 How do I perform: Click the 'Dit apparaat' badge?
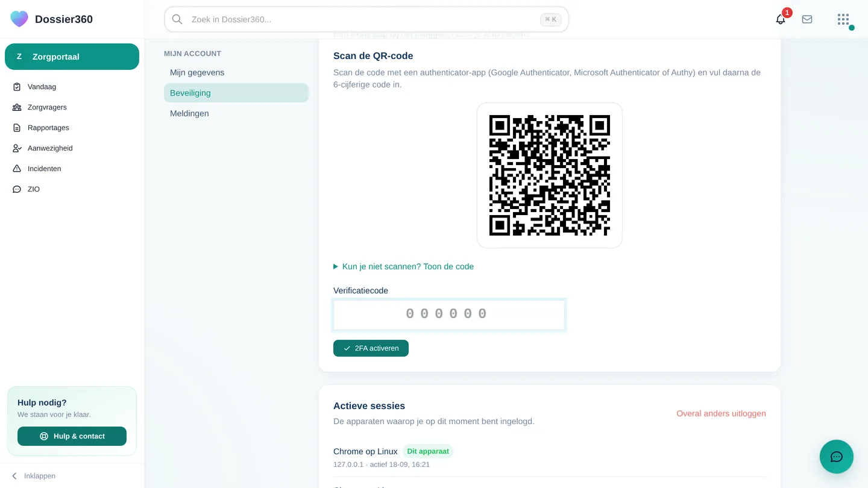pyautogui.click(x=428, y=451)
